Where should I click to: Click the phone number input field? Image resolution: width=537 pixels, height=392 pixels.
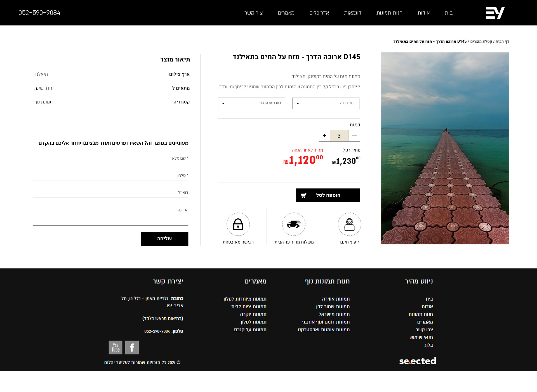coord(111,176)
